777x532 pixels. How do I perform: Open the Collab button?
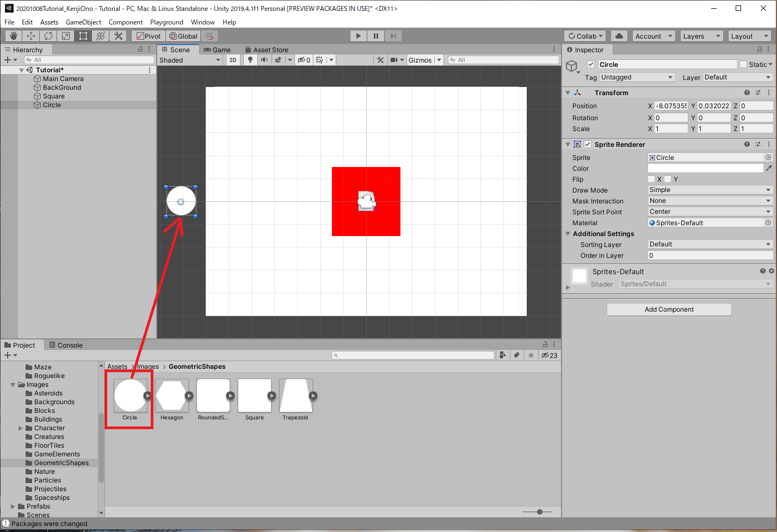click(x=585, y=36)
